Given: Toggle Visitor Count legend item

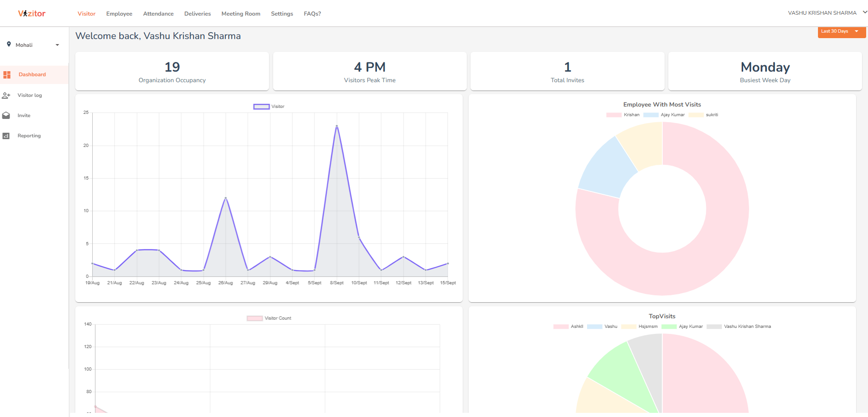Looking at the screenshot, I should 269,318.
